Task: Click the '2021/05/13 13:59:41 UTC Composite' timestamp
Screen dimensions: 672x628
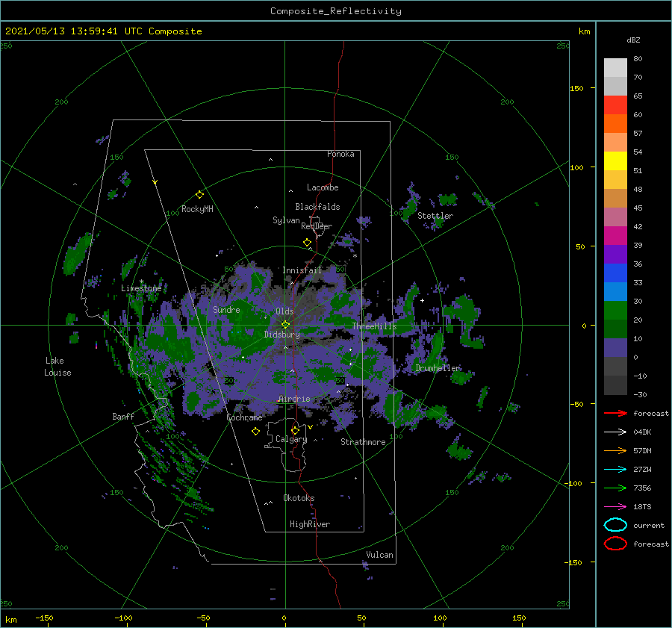Action: [103, 31]
